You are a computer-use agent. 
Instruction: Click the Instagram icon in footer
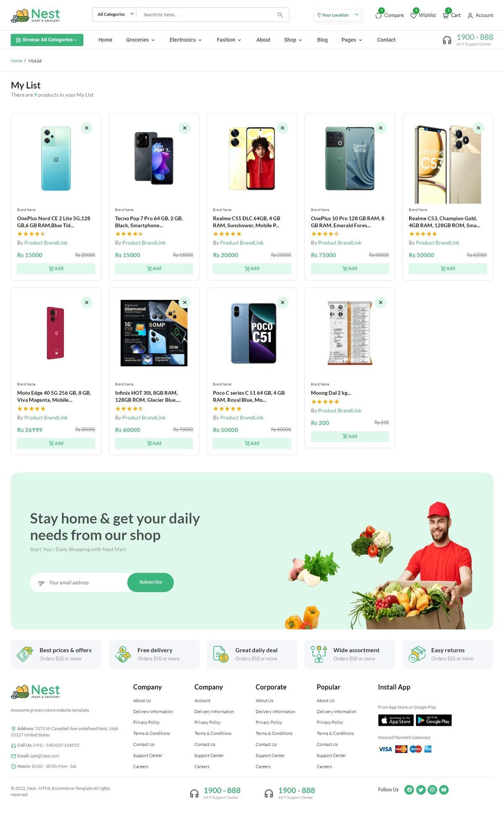pos(432,790)
